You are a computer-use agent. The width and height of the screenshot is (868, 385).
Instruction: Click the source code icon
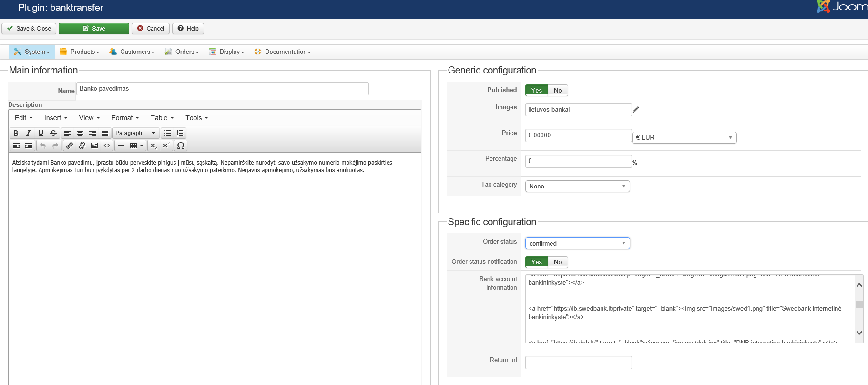(107, 146)
